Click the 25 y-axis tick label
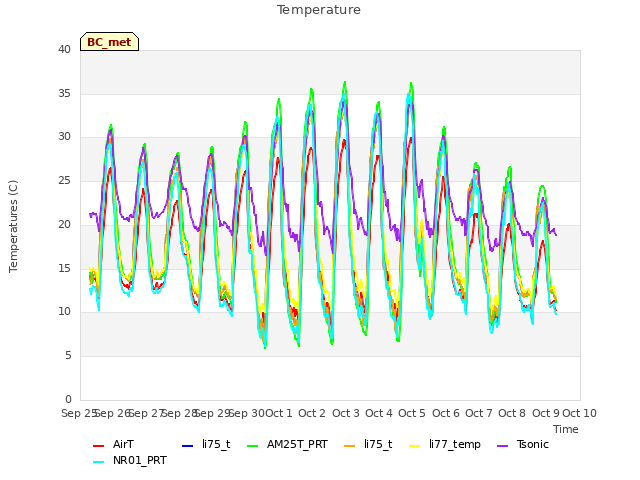This screenshot has height=480, width=640. 64,180
